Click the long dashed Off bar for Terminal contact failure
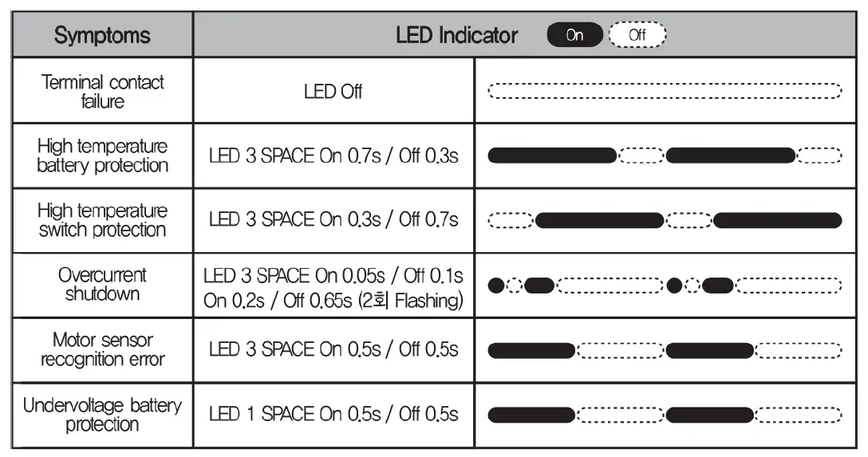 [665, 91]
